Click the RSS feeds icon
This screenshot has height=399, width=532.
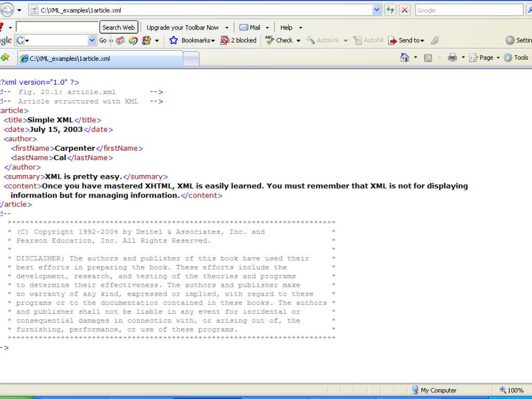point(428,58)
